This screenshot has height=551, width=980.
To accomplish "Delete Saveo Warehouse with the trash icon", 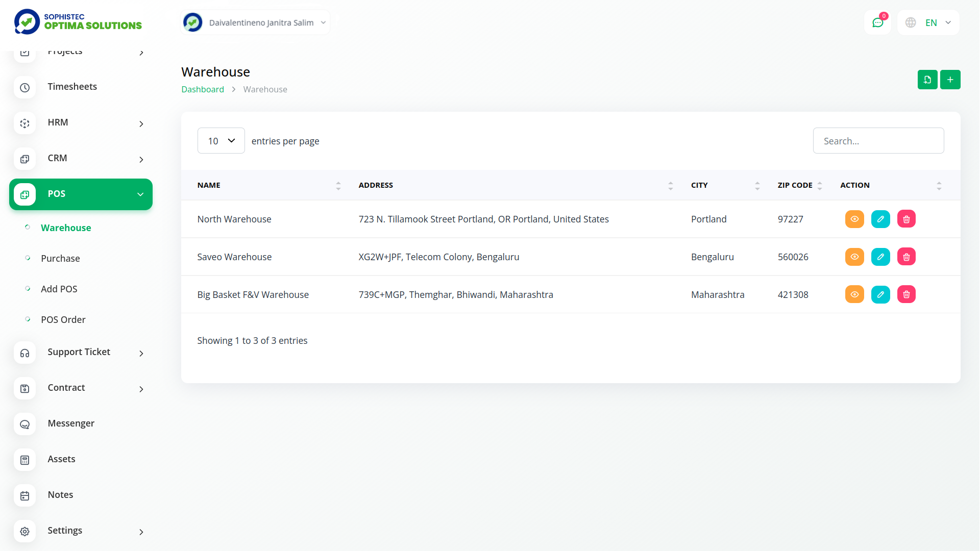I will point(906,257).
